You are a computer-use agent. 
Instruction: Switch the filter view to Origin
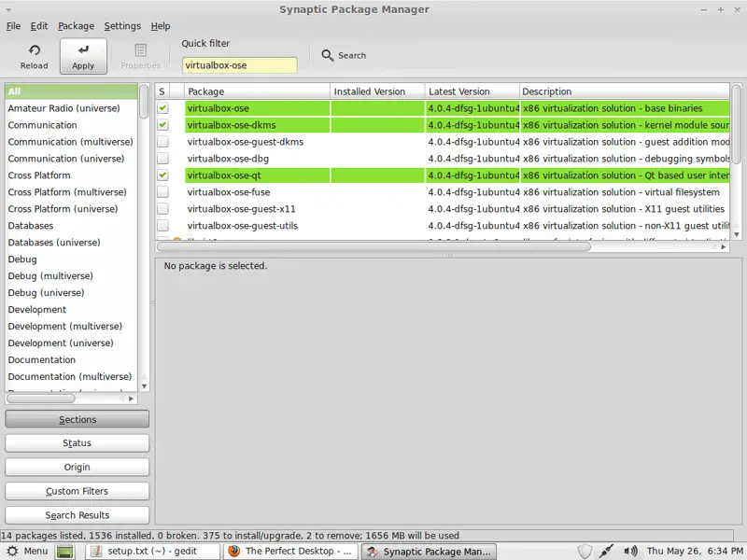point(78,468)
